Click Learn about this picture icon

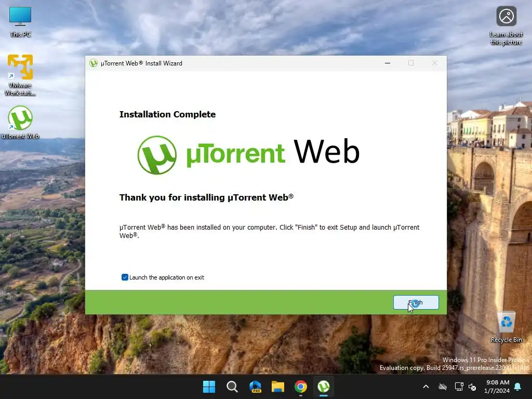[x=506, y=26]
